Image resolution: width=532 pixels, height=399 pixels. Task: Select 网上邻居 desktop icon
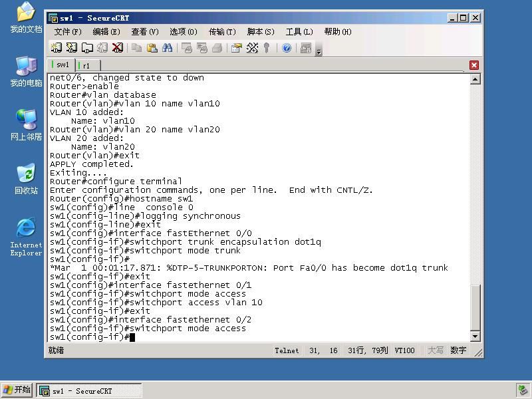coord(26,125)
